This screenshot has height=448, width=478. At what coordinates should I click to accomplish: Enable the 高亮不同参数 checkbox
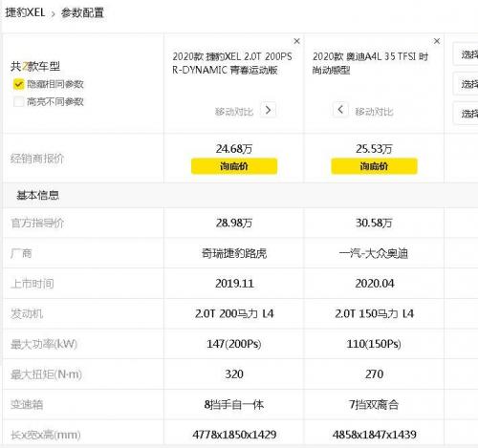coord(18,102)
